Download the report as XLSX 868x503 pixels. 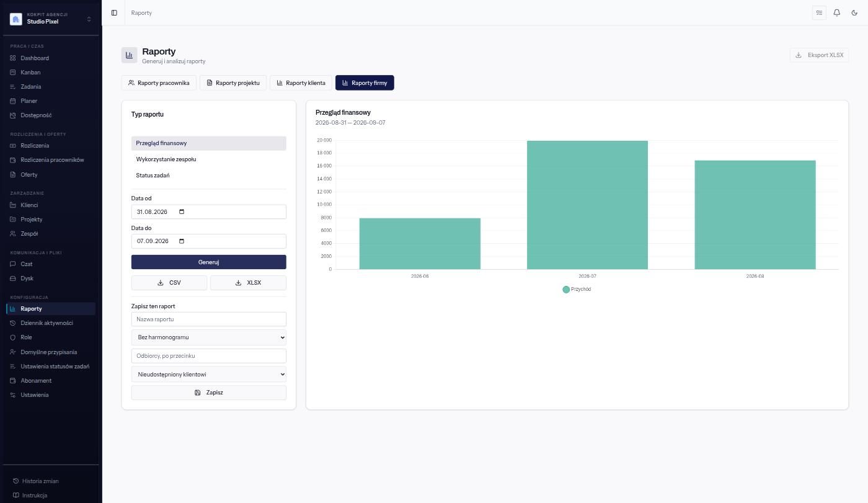pyautogui.click(x=248, y=283)
